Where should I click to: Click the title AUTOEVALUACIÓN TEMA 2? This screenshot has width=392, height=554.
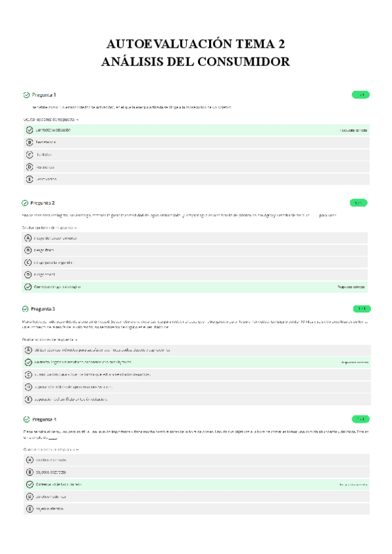pos(196,44)
